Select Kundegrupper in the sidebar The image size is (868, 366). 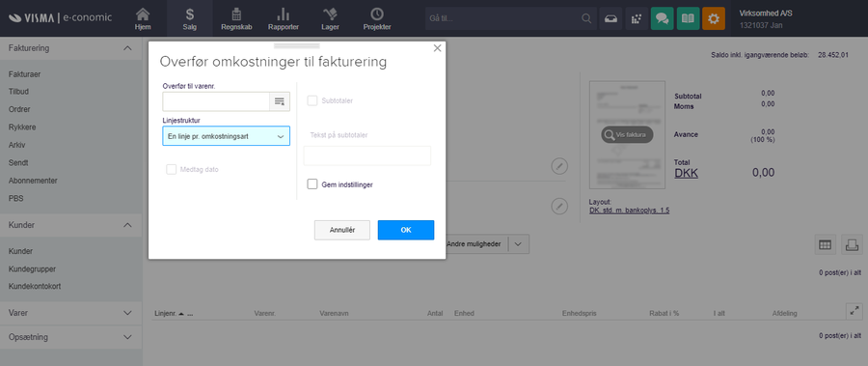pos(32,269)
